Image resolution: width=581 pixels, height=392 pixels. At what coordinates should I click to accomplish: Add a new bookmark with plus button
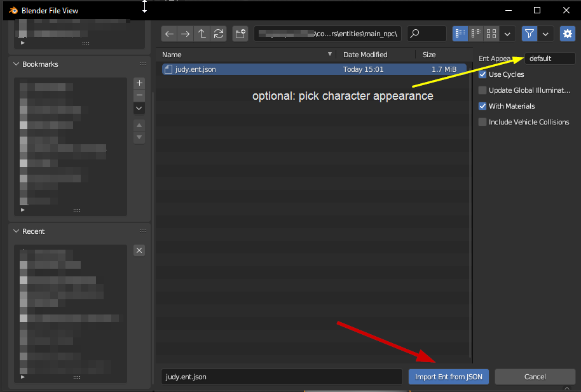click(x=139, y=83)
